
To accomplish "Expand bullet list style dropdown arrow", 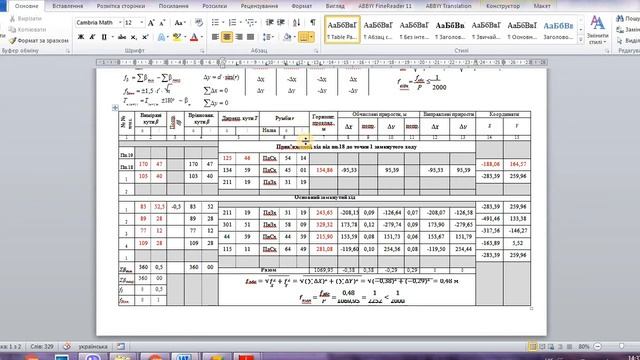I will click(223, 23).
